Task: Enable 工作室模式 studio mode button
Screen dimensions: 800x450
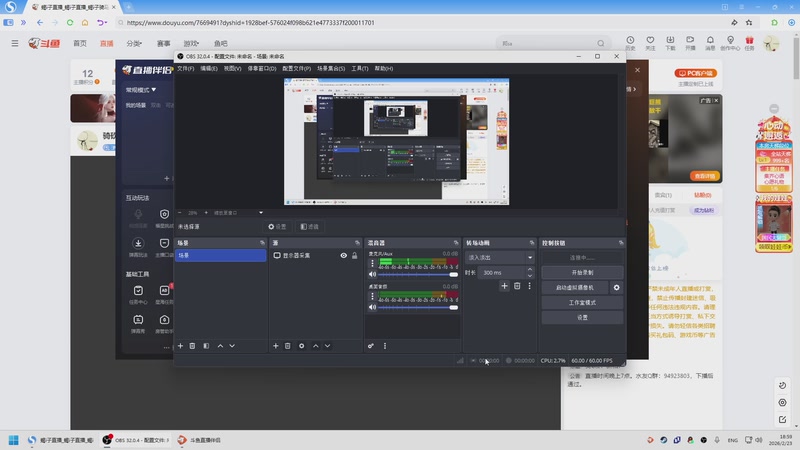Action: tap(582, 303)
